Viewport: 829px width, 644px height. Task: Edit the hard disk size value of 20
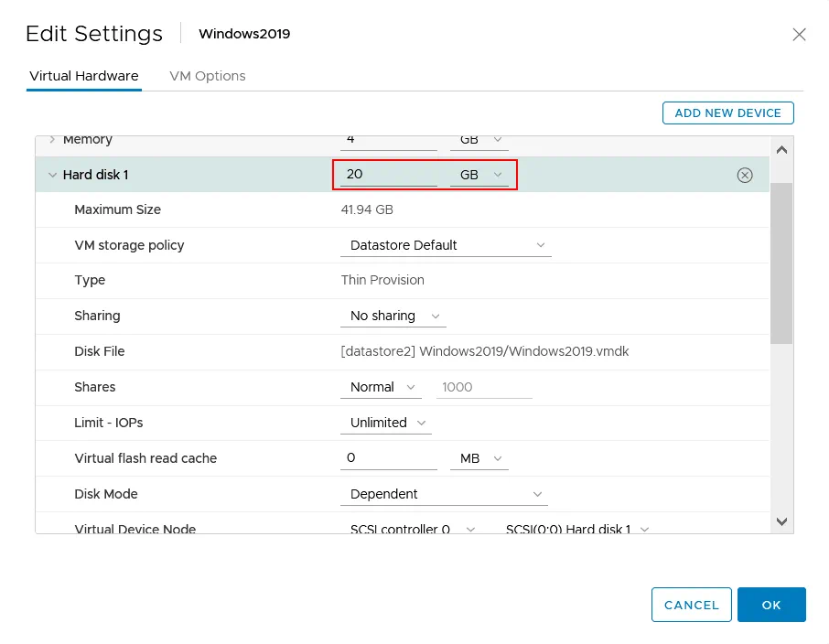click(389, 174)
